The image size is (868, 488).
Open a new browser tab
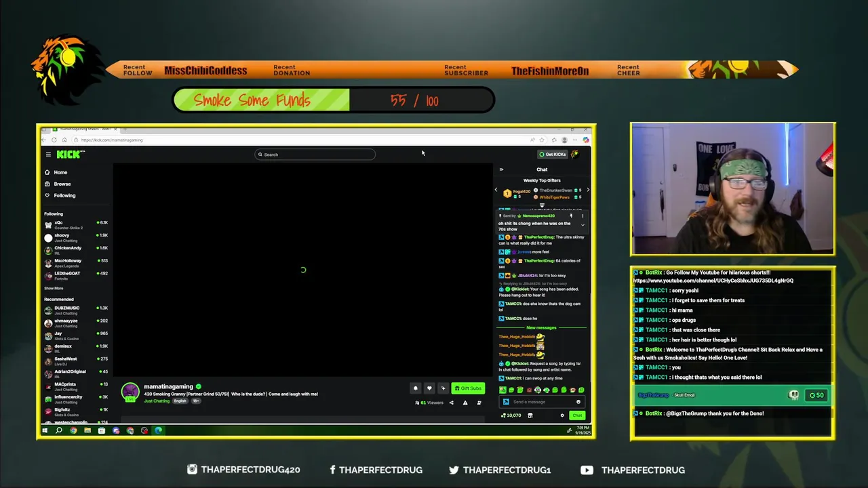(125, 129)
